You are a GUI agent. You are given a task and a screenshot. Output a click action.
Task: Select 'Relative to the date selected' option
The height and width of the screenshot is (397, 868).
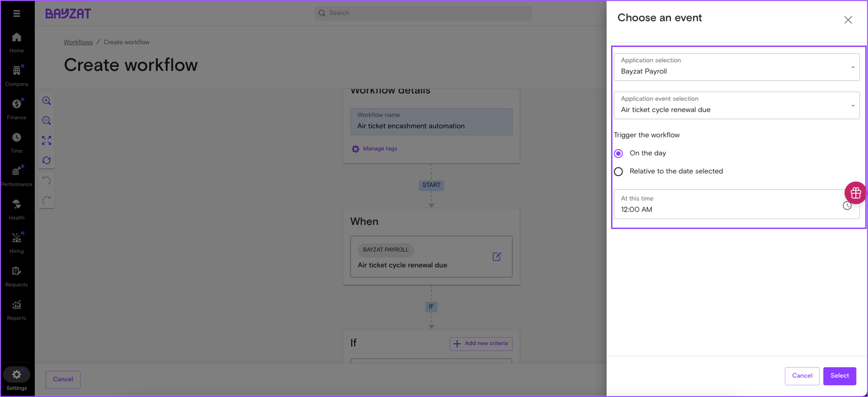coord(619,171)
